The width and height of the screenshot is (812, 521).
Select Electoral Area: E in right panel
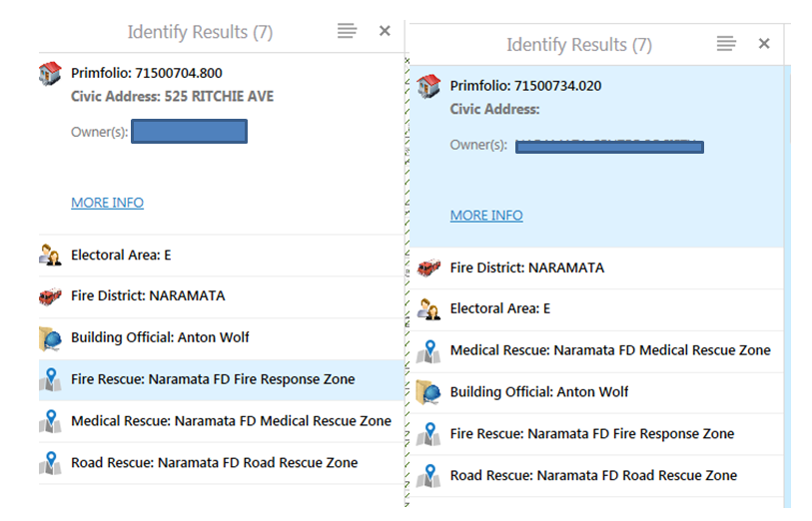click(596, 309)
